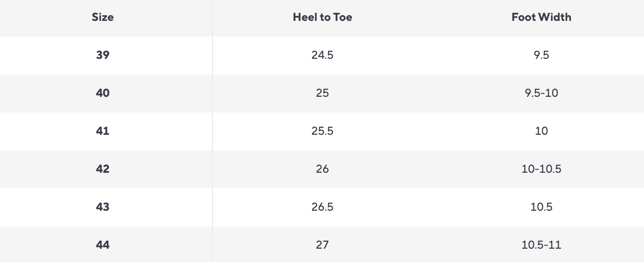Click the 26.5 heel to toe value

tap(322, 207)
